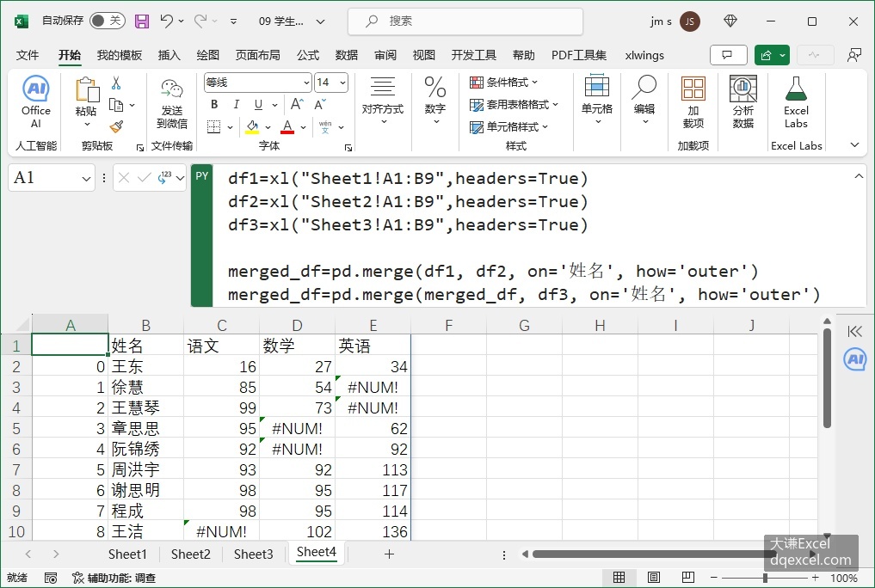
Task: Click the Send to WeChat icon
Action: [x=172, y=89]
